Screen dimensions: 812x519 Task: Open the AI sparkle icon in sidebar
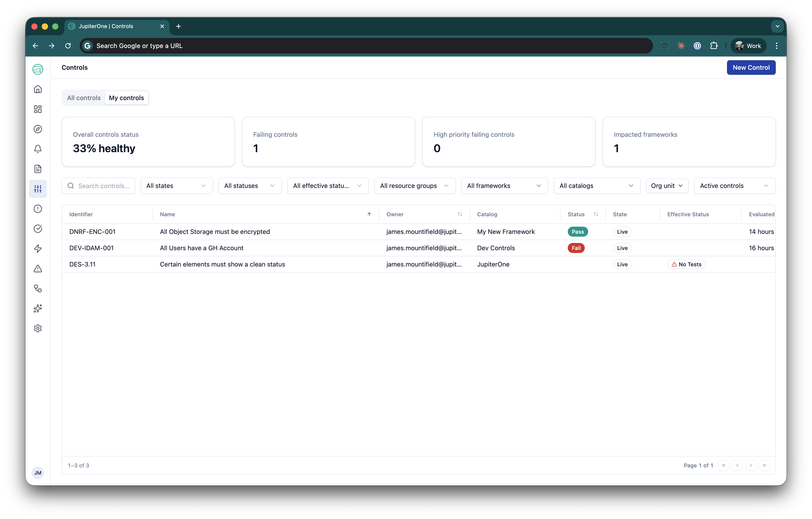(x=38, y=308)
